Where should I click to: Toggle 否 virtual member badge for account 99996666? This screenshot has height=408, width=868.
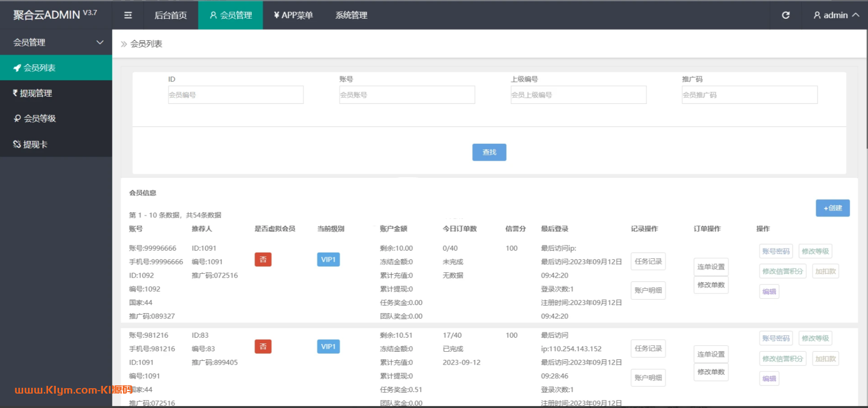[263, 260]
